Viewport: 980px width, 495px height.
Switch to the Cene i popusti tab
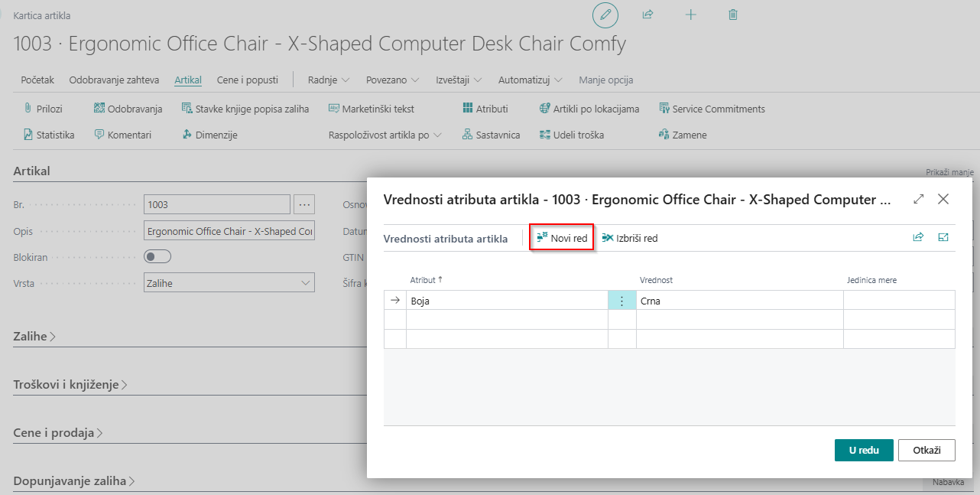tap(246, 80)
